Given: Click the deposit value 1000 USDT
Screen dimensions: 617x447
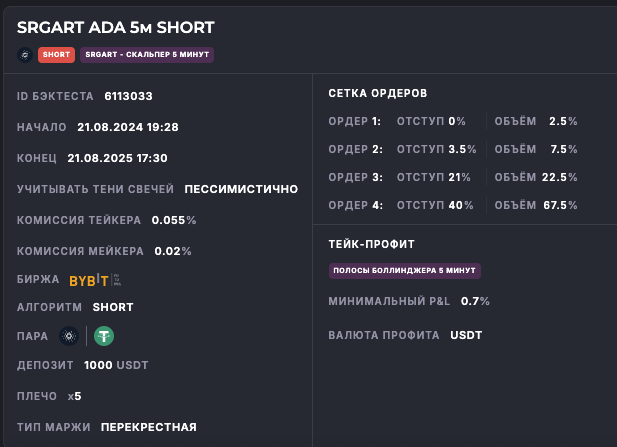Looking at the screenshot, I should [116, 365].
